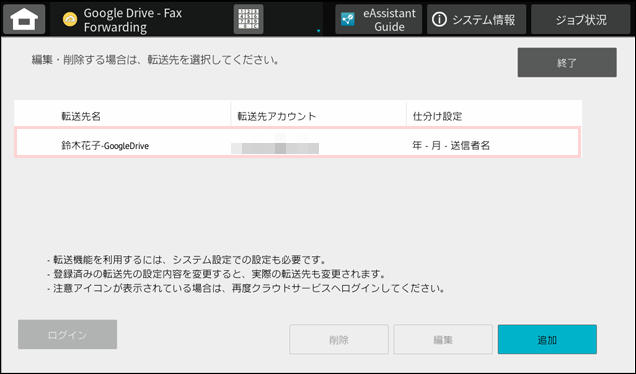Click the ログイン button
Image resolution: width=636 pixels, height=374 pixels.
click(67, 334)
